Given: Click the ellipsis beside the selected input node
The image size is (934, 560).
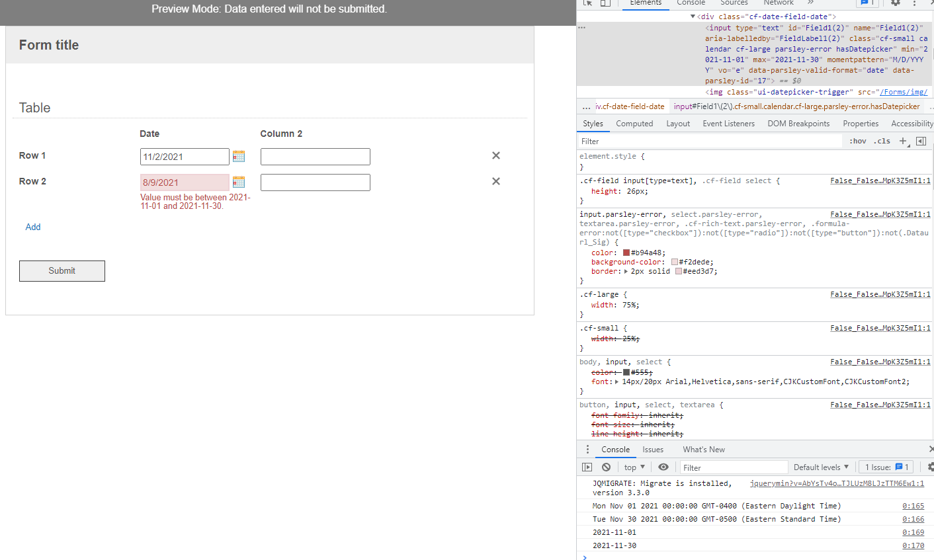Looking at the screenshot, I should [581, 28].
